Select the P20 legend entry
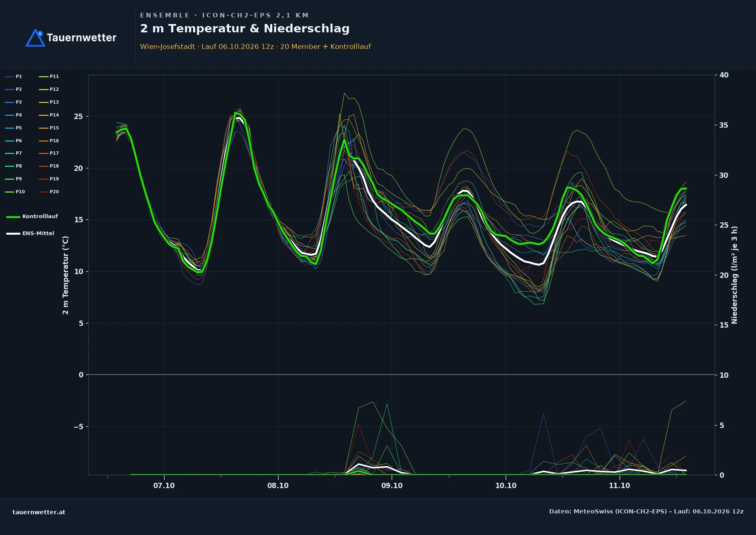The width and height of the screenshot is (756, 535). pos(49,192)
